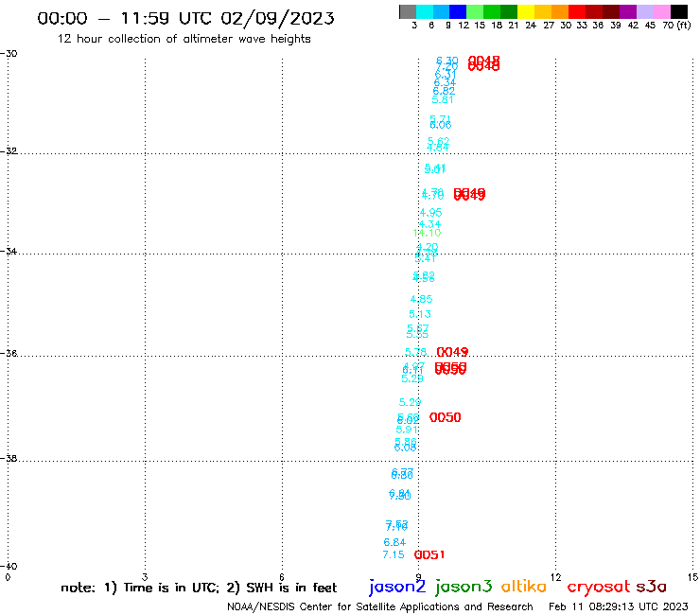Select the yellow swatch in the wave height legend
The height and width of the screenshot is (615, 700).
[526, 11]
